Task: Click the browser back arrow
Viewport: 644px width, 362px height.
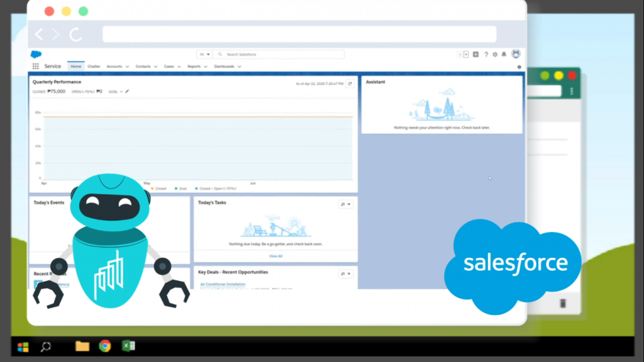Action: [39, 34]
